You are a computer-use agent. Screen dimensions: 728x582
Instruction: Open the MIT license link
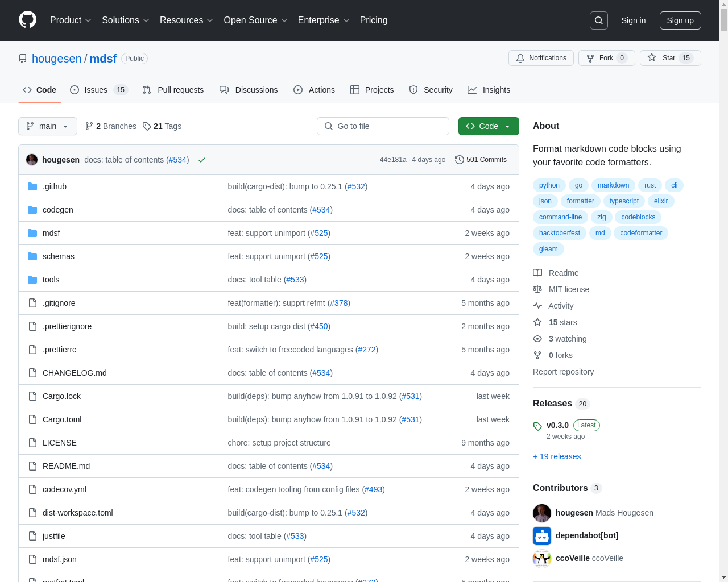coord(561,289)
